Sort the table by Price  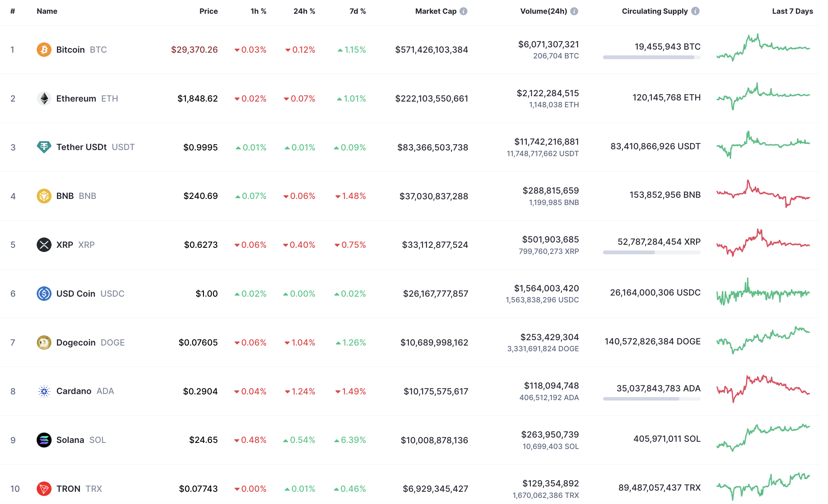(209, 11)
